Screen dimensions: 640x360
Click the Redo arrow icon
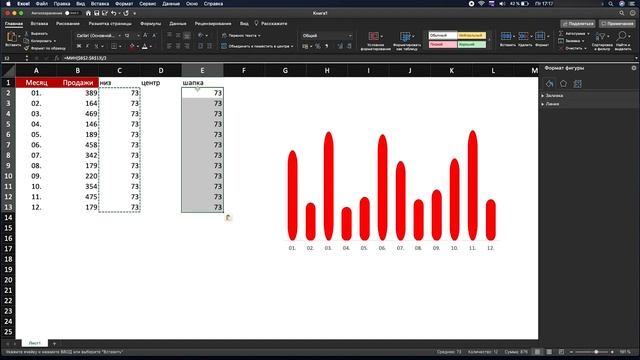[126, 13]
